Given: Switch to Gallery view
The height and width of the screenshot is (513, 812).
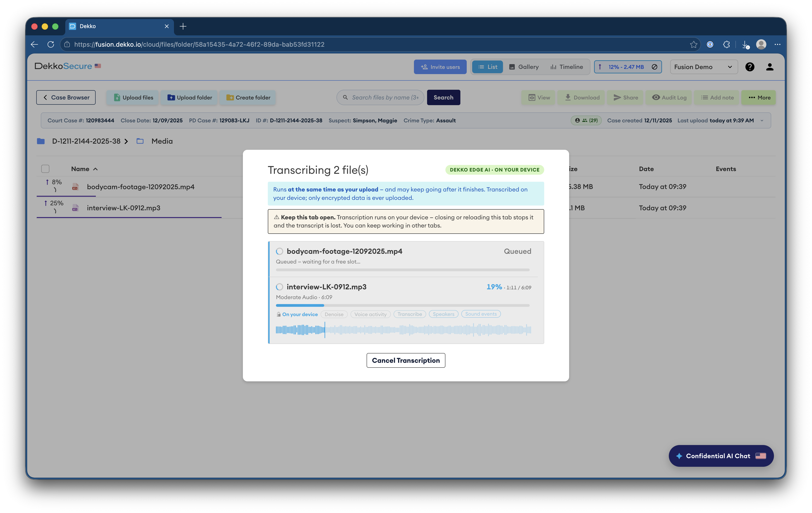Looking at the screenshot, I should click(524, 67).
